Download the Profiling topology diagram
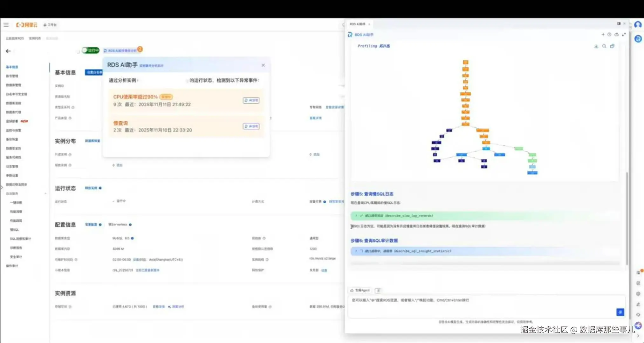The height and width of the screenshot is (343, 644). (x=596, y=46)
